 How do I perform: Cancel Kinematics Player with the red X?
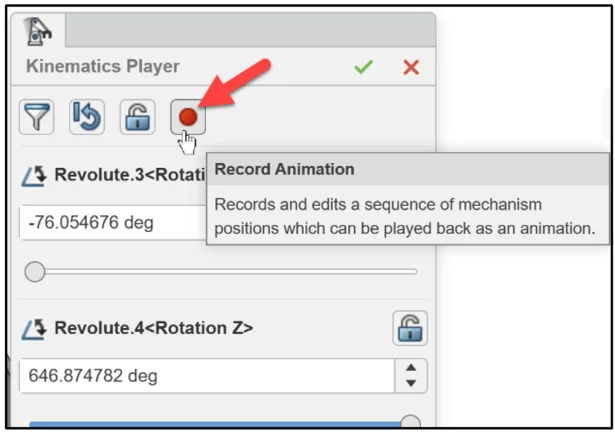(x=411, y=67)
